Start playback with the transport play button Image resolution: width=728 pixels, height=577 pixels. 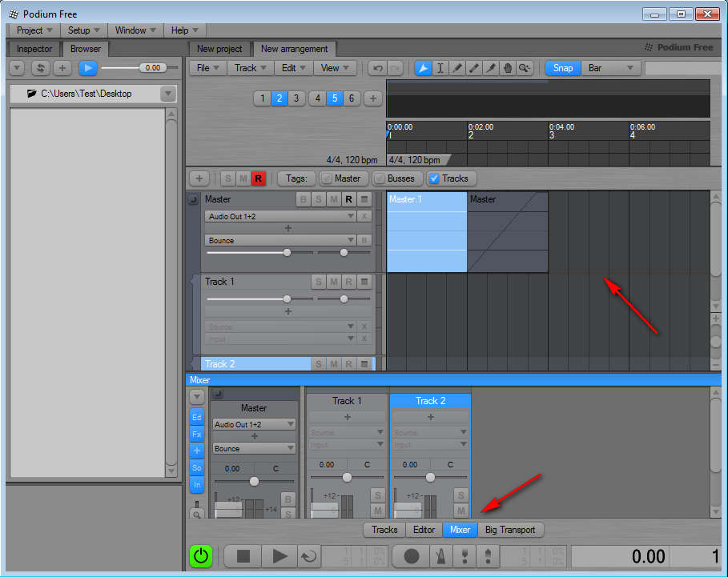pyautogui.click(x=280, y=556)
